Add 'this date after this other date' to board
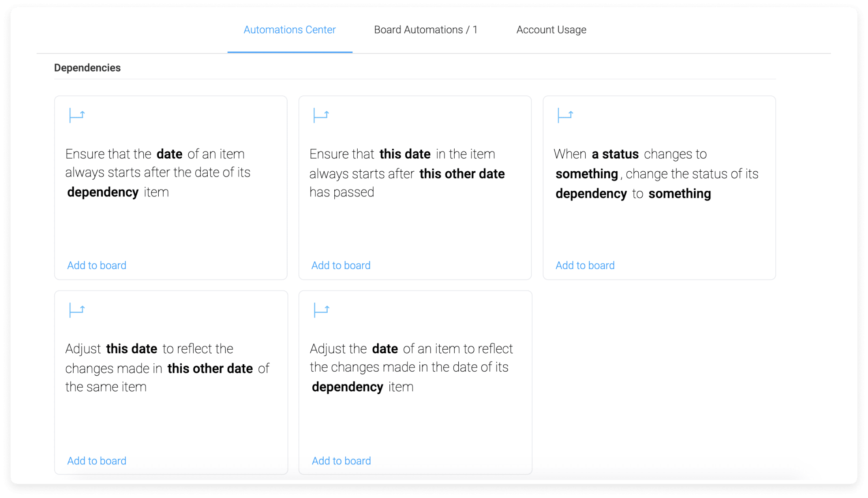This screenshot has width=868, height=498. (x=341, y=265)
